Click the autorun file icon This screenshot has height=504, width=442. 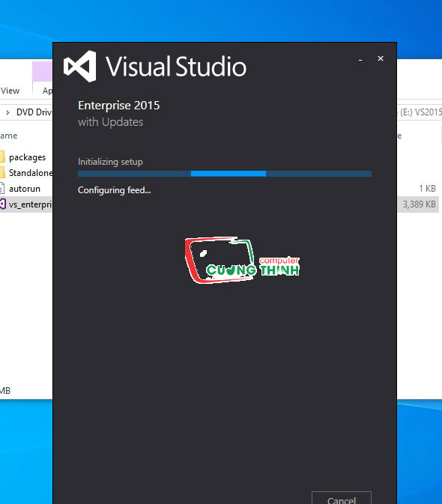(x=2, y=189)
